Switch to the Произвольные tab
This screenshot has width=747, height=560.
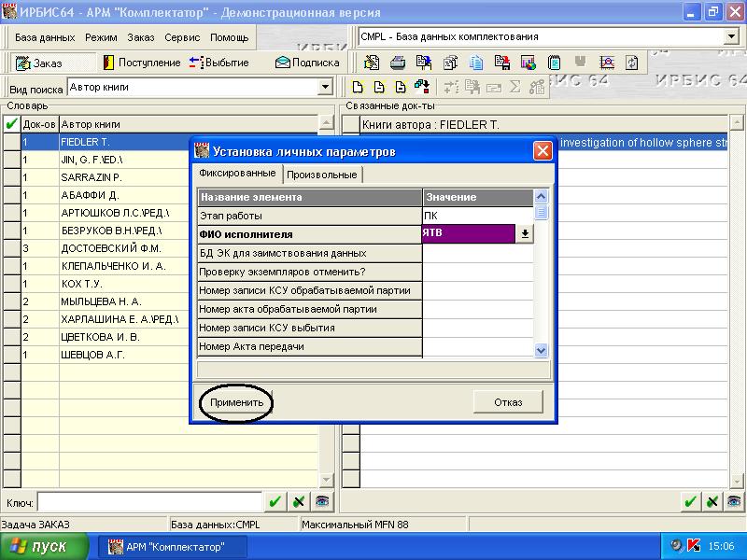[x=321, y=175]
